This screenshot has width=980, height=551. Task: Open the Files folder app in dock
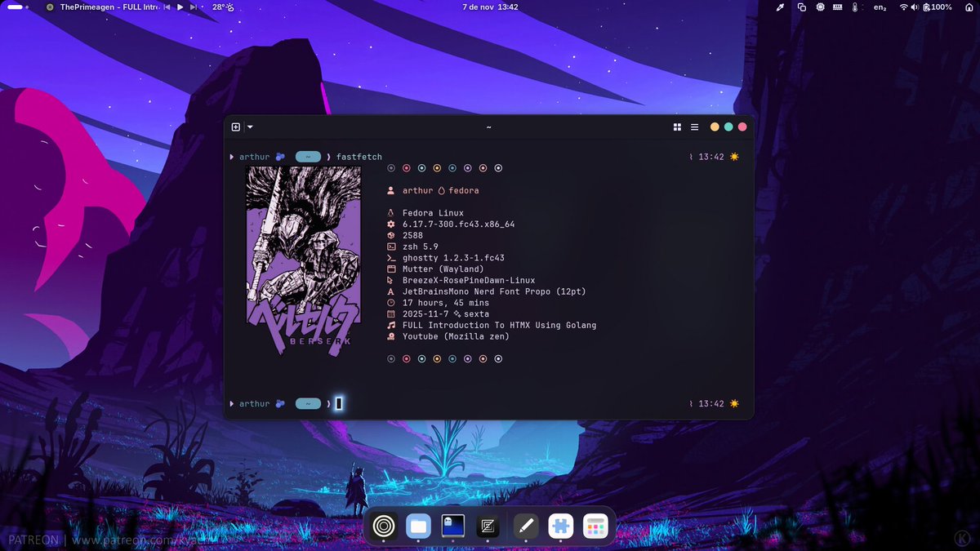(418, 527)
